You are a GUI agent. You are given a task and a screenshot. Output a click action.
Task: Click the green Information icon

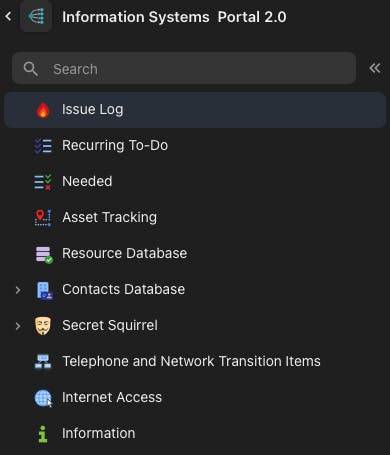pos(43,434)
